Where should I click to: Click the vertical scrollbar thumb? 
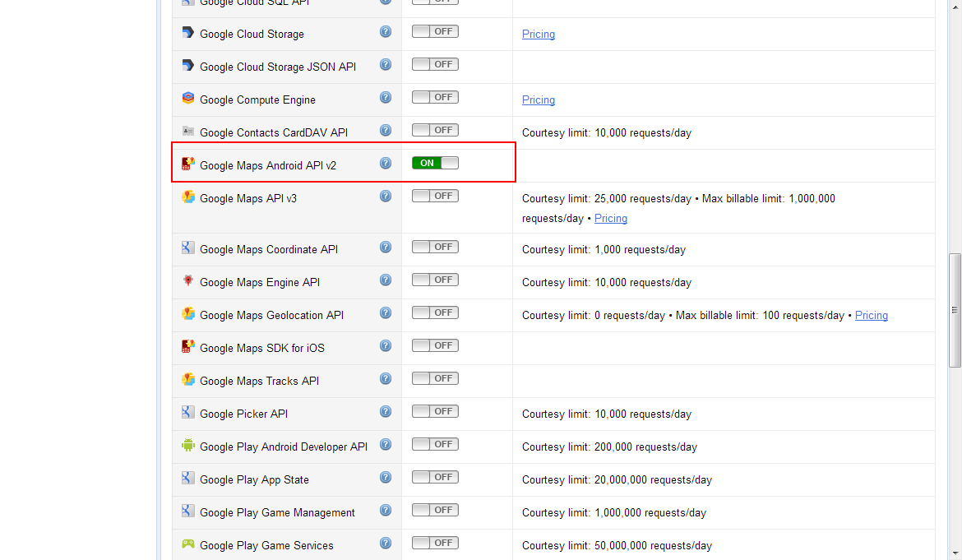(x=955, y=310)
